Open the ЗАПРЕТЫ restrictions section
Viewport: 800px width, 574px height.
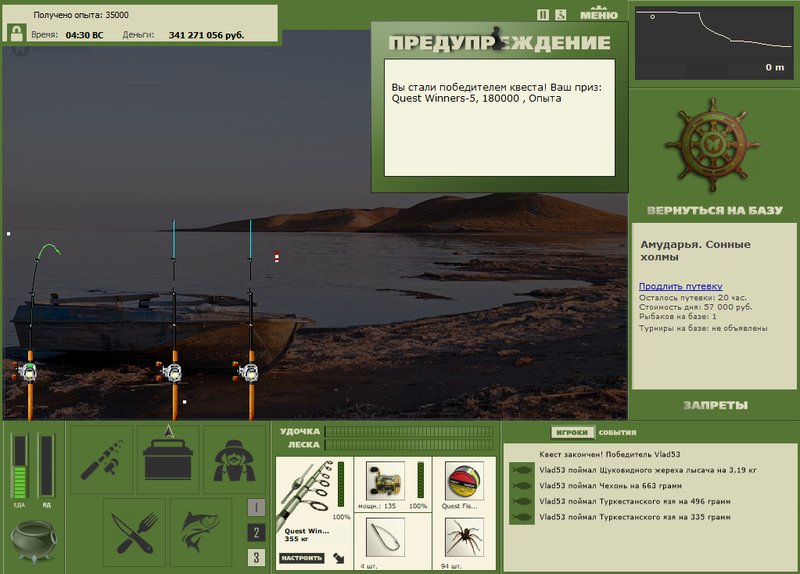click(715, 406)
